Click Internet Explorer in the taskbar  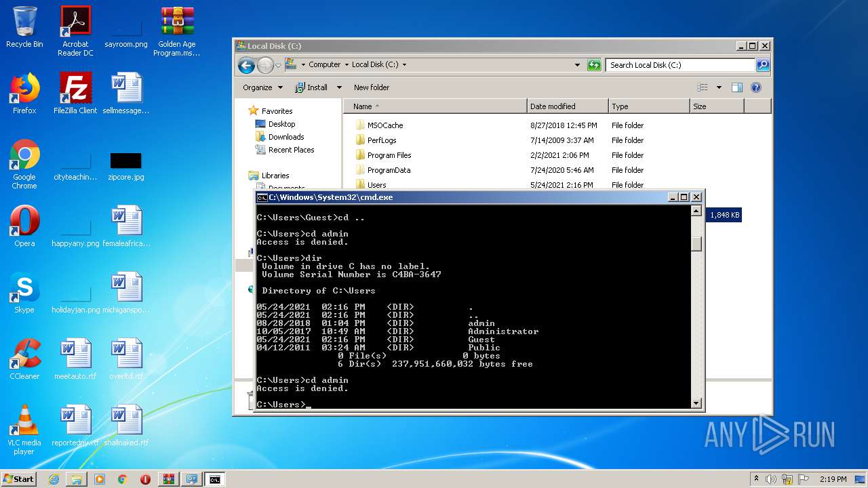[x=54, y=479]
